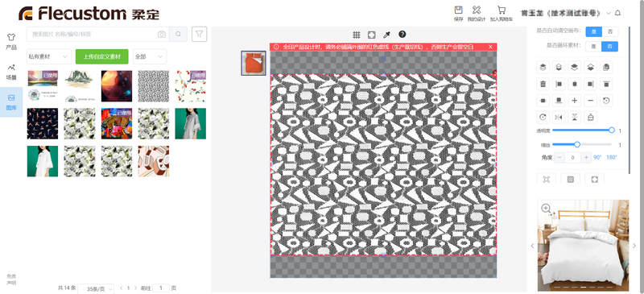Click the rotate clockwise icon
644x294 pixels.
[x=543, y=117]
